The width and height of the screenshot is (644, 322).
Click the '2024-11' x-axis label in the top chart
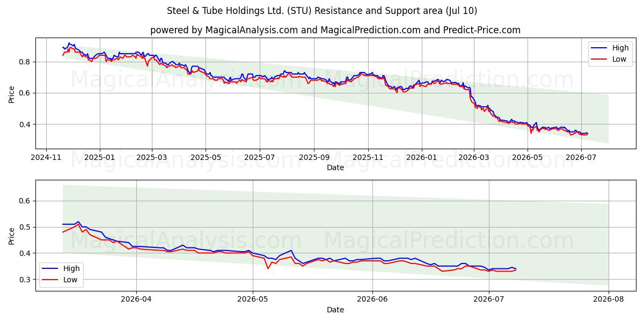(46, 158)
